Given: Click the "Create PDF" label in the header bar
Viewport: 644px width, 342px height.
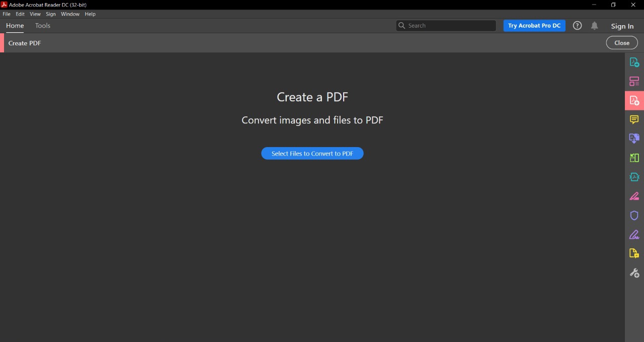Looking at the screenshot, I should 25,43.
